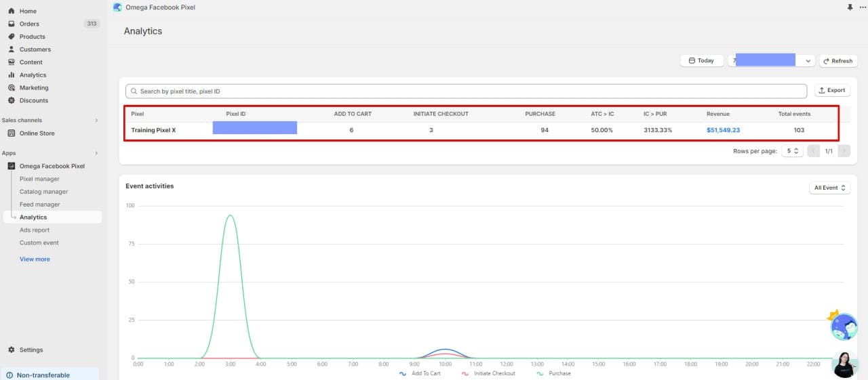
Task: Pin the app using the pin icon
Action: pyautogui.click(x=850, y=7)
